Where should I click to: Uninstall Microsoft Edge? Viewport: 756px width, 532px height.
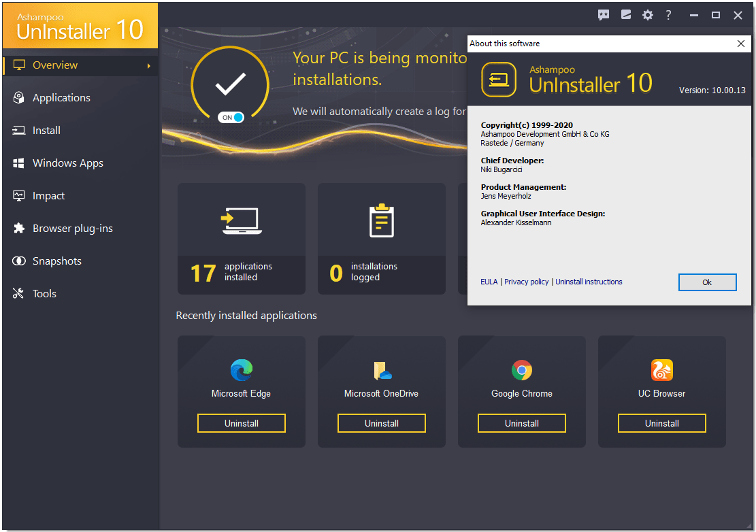(242, 423)
